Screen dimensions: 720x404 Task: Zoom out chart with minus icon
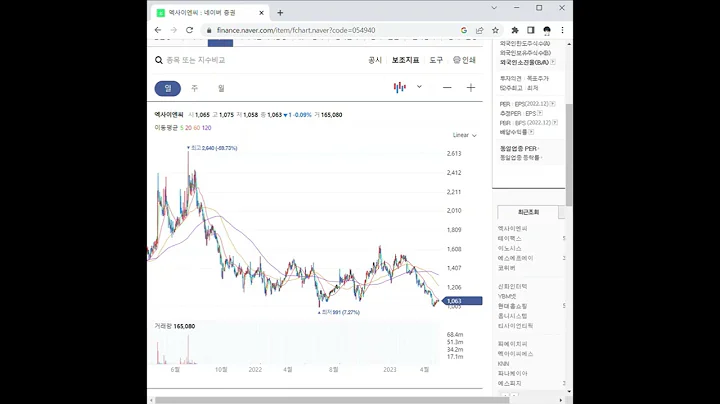coord(447,87)
